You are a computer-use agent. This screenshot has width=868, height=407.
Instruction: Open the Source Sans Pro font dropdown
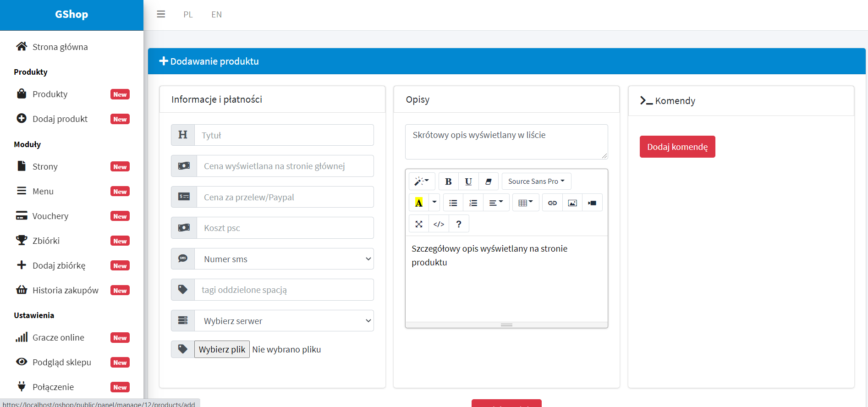tap(536, 181)
